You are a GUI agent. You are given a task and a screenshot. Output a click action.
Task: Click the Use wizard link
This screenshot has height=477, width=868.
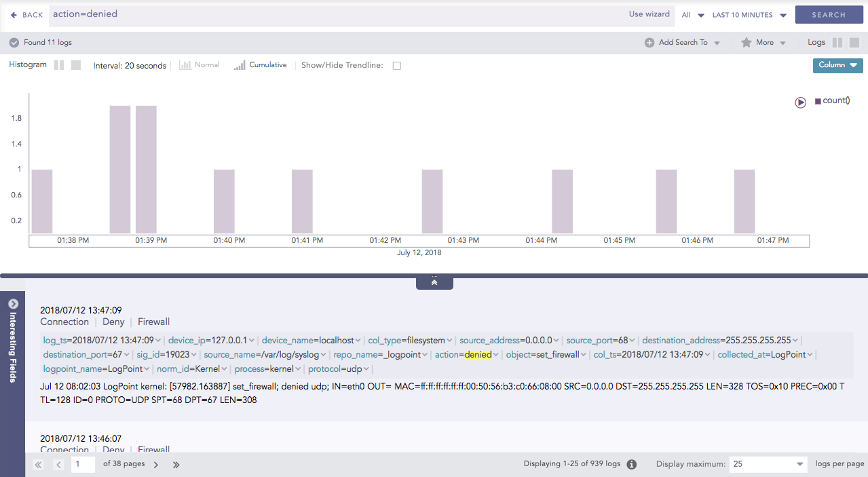point(649,14)
